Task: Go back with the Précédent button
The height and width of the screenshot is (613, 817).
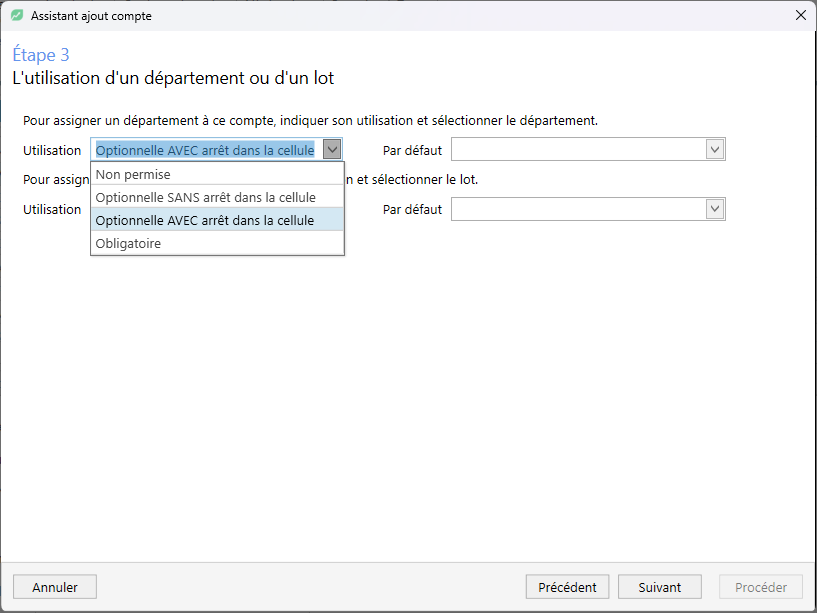Action: (x=567, y=587)
